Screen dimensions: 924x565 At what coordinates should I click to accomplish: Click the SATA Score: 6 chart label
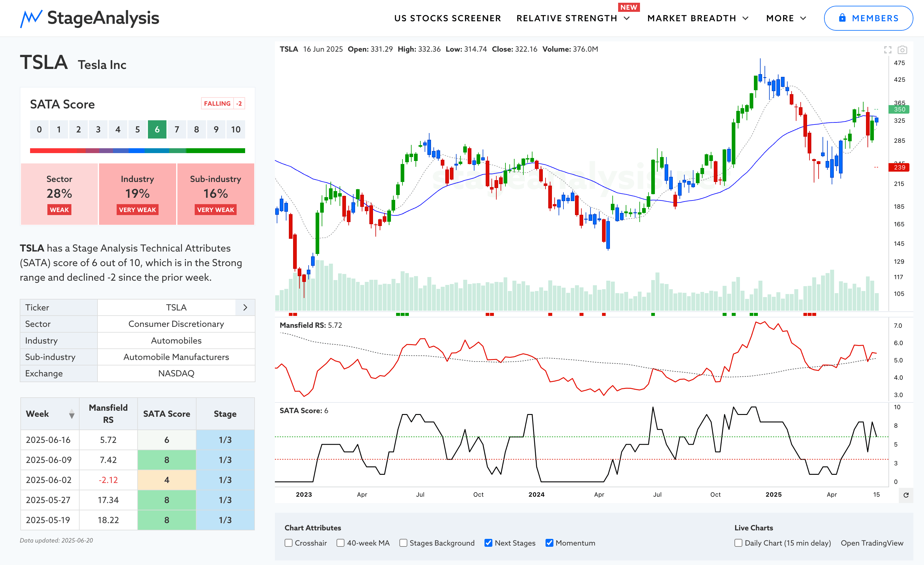point(304,410)
